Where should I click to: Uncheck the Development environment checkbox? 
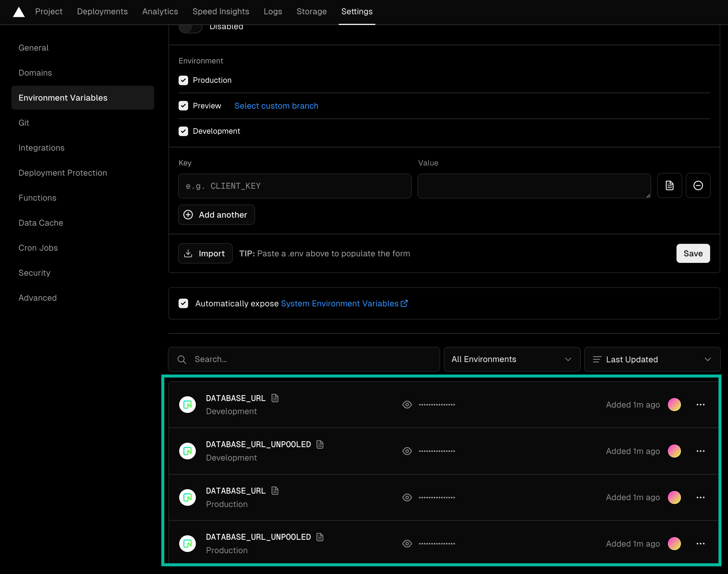point(183,131)
